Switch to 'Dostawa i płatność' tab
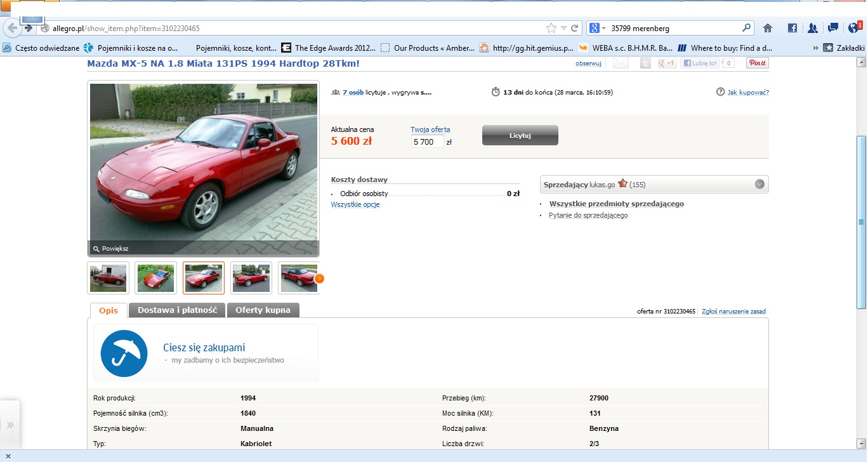868x462 pixels. tap(177, 310)
